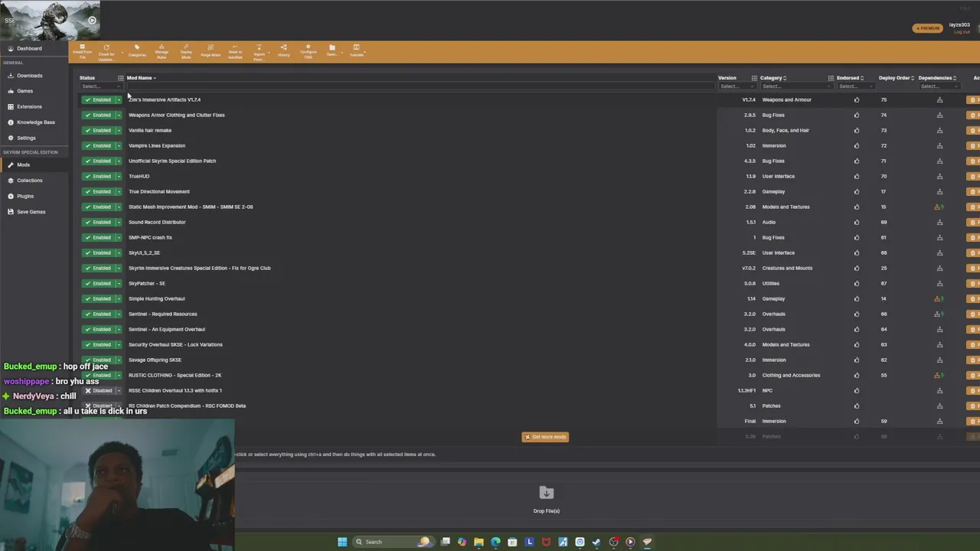Click Purge Mods toolbar icon
Image resolution: width=980 pixels, height=551 pixels.
click(211, 51)
